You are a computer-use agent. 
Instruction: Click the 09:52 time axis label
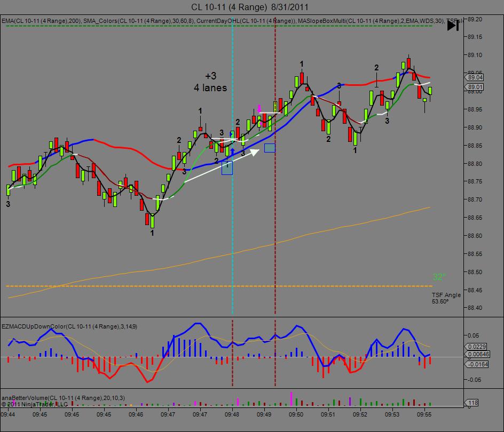tap(360, 414)
